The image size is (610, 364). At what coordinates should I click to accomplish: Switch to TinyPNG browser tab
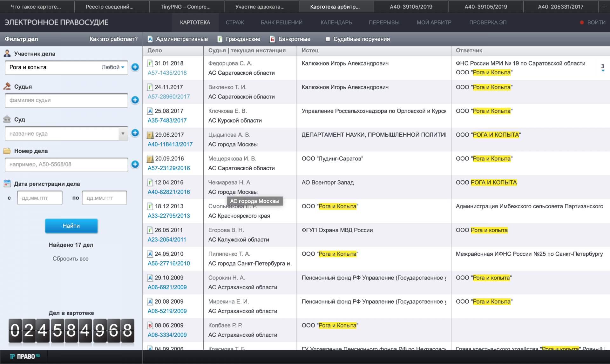(x=186, y=7)
